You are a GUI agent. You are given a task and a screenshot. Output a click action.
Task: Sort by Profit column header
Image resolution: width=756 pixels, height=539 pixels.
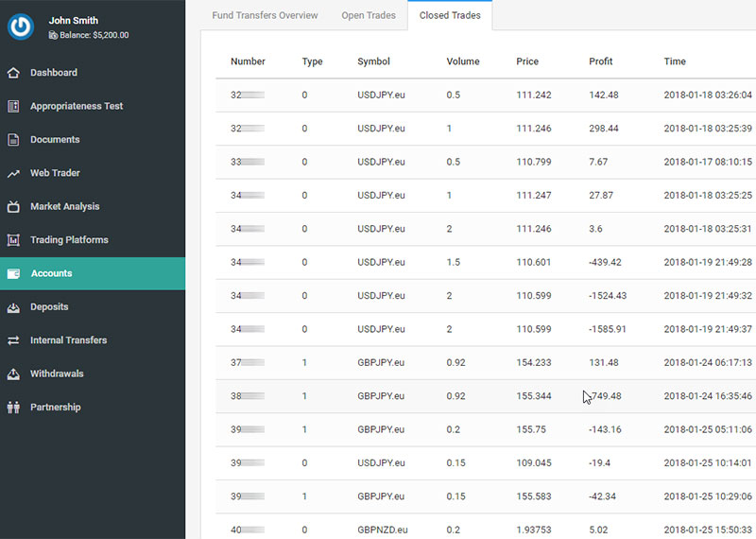coord(600,61)
